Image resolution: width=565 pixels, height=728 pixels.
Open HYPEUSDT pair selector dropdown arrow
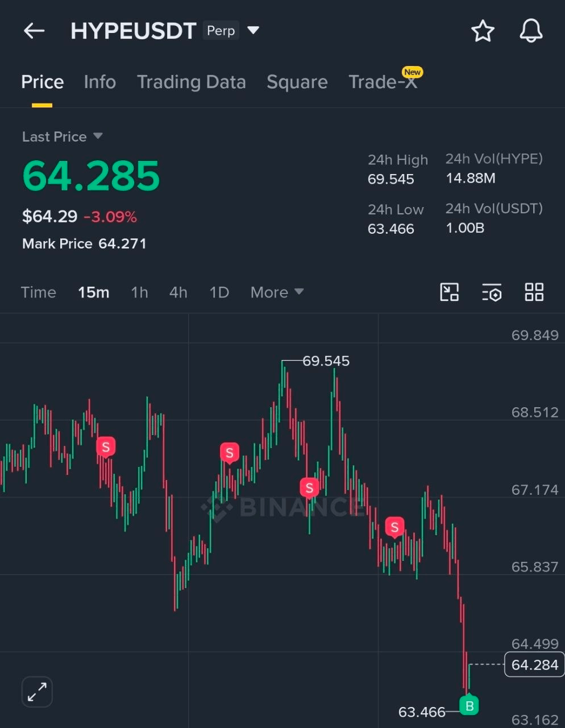tap(254, 30)
